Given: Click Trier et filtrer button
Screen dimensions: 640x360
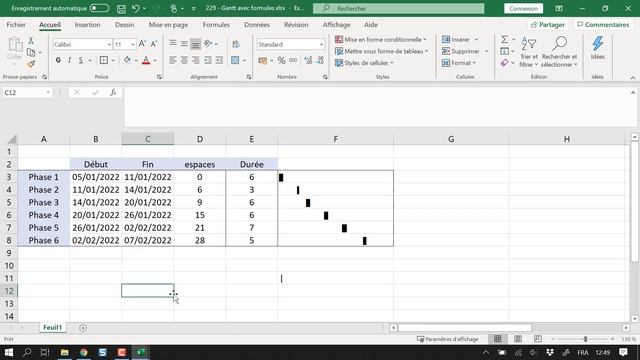Looking at the screenshot, I should click(x=529, y=52).
